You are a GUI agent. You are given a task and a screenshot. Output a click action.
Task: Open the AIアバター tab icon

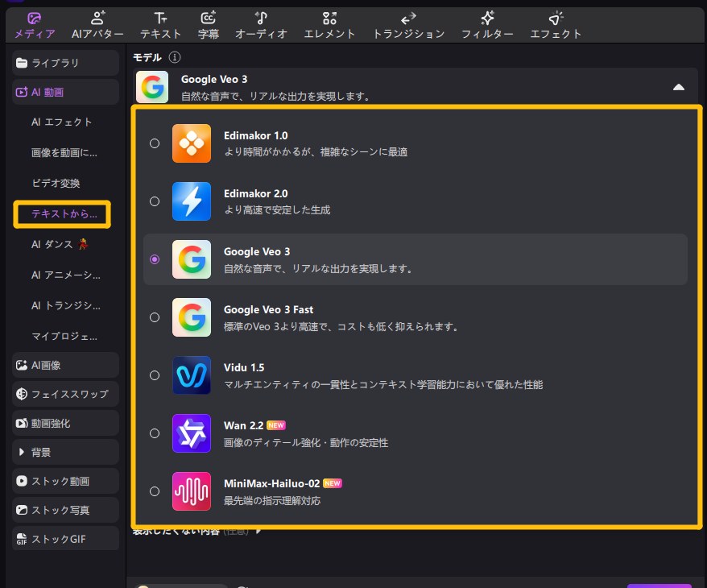pyautogui.click(x=97, y=18)
